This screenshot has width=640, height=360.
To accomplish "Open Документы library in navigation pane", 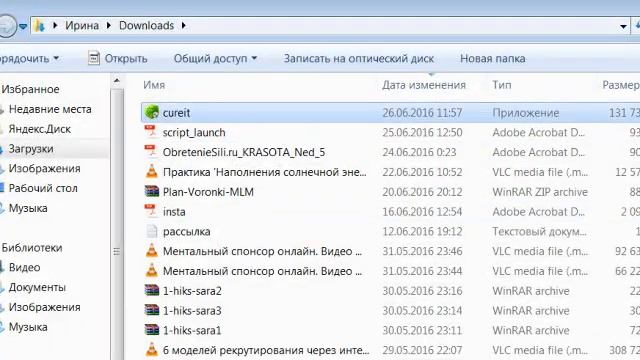I will pyautogui.click(x=37, y=287).
